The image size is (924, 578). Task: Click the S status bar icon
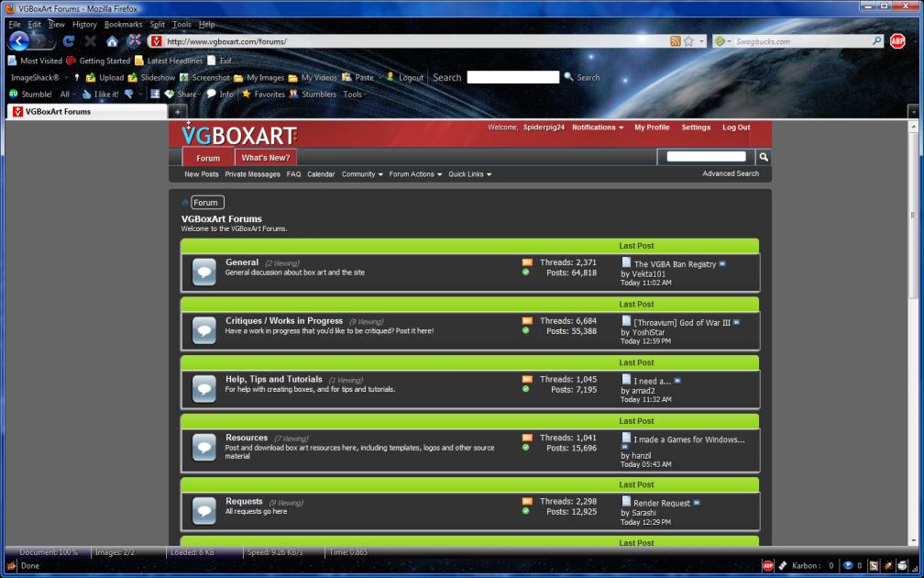point(874,565)
